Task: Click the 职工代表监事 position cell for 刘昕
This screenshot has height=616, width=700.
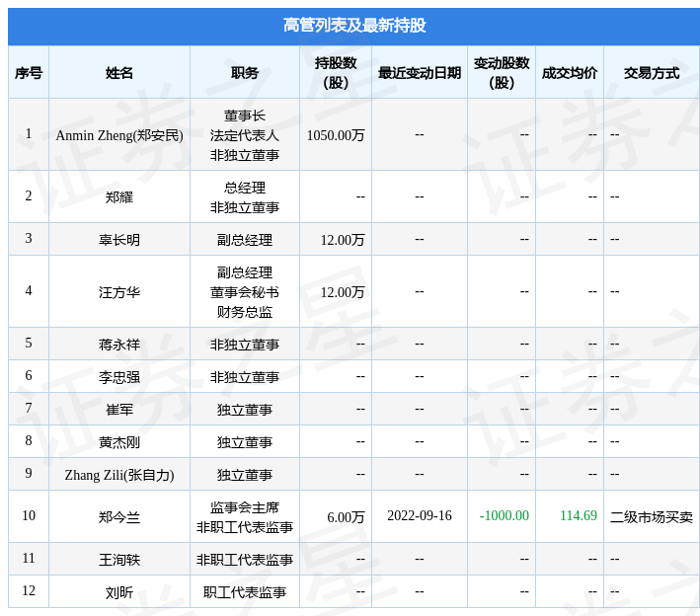Action: click(x=245, y=592)
